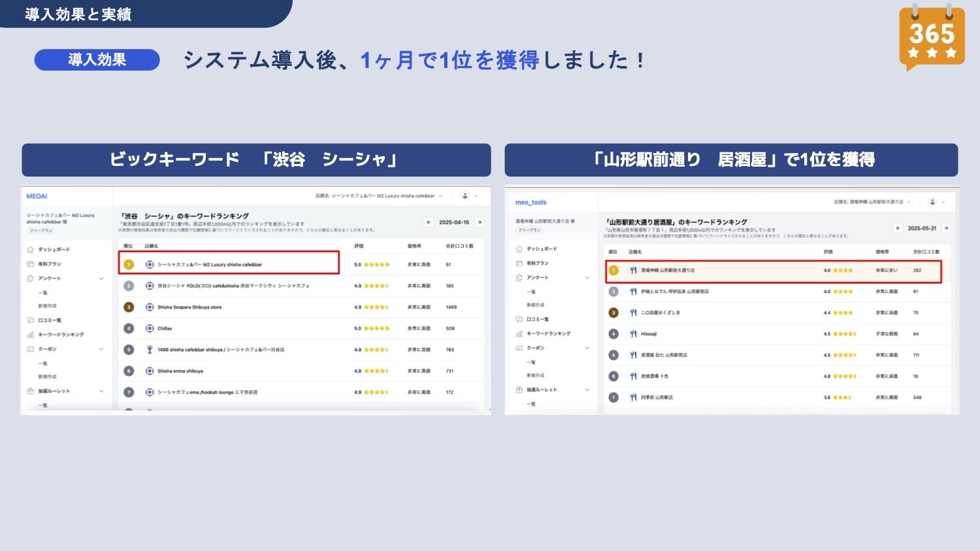Open the user avatar icon in MEOAI header
The height and width of the screenshot is (551, 980).
(x=465, y=196)
